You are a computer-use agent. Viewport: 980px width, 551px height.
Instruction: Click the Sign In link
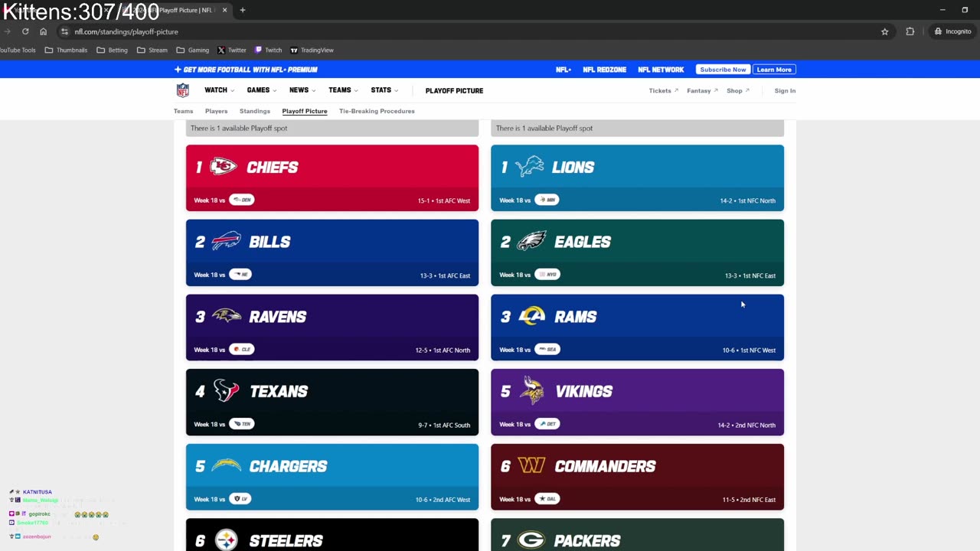coord(785,90)
